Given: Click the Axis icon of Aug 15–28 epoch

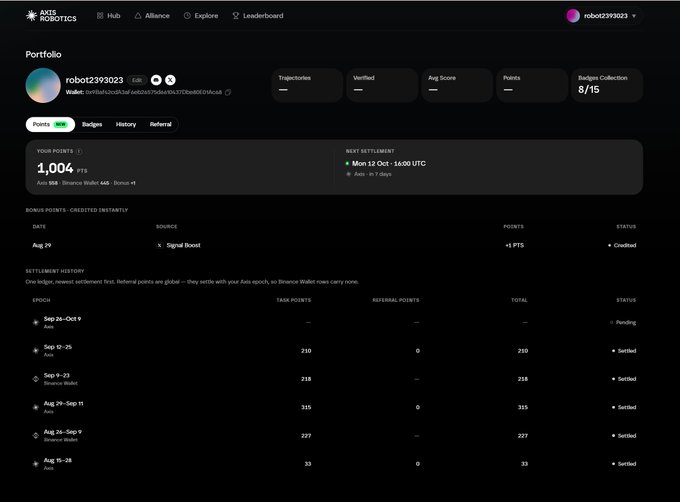Looking at the screenshot, I should pyautogui.click(x=36, y=464).
